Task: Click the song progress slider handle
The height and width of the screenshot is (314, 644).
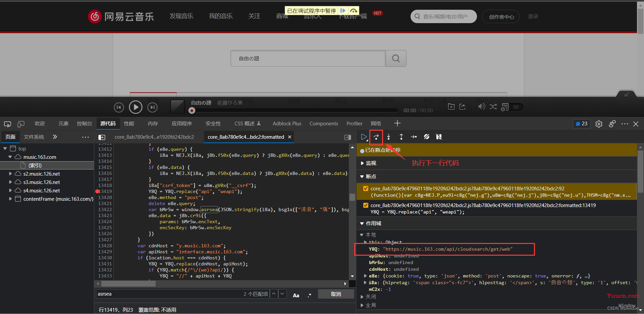Action: tap(192, 110)
